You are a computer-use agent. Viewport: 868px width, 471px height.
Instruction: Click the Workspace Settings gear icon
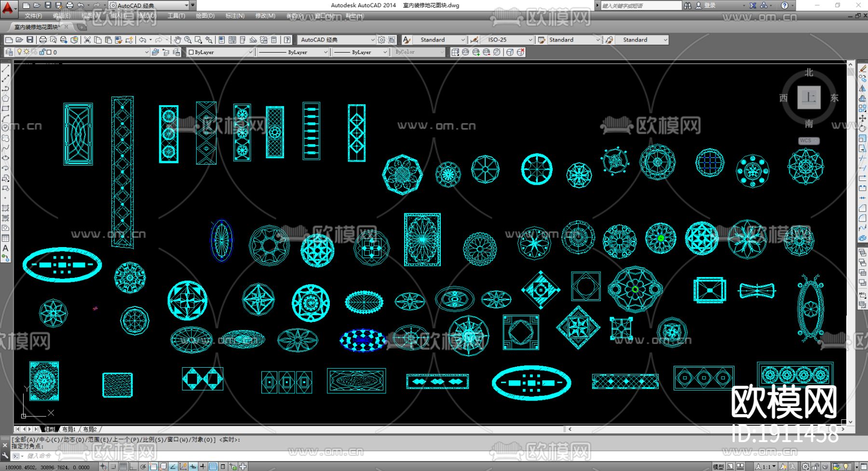click(381, 40)
